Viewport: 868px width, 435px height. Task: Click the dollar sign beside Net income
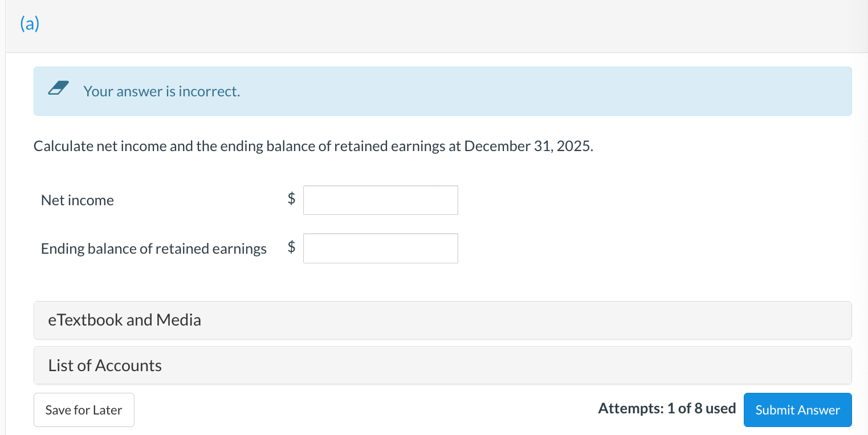pyautogui.click(x=291, y=198)
